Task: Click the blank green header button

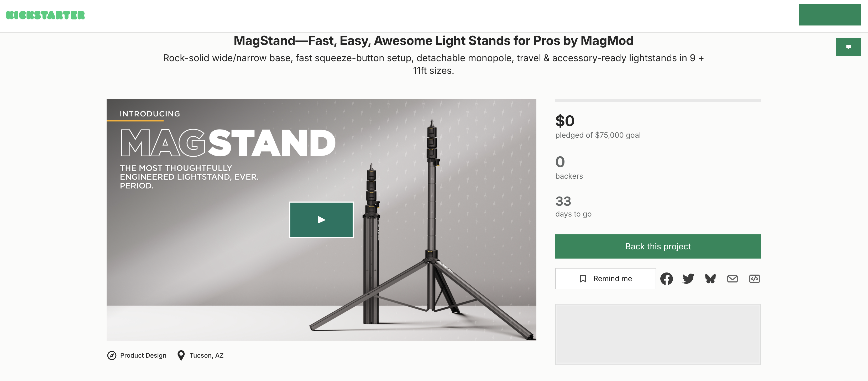Action: (x=830, y=15)
